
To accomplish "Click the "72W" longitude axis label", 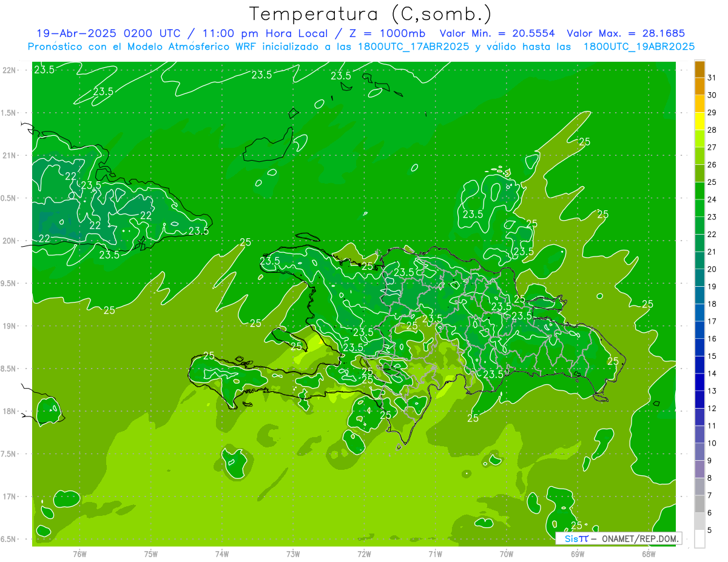I will 364,554.
